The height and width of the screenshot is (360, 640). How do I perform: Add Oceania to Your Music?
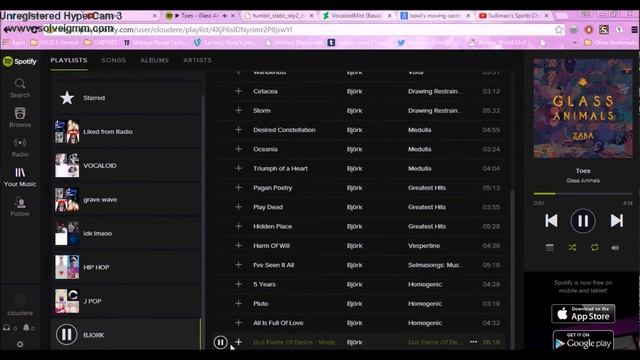239,149
